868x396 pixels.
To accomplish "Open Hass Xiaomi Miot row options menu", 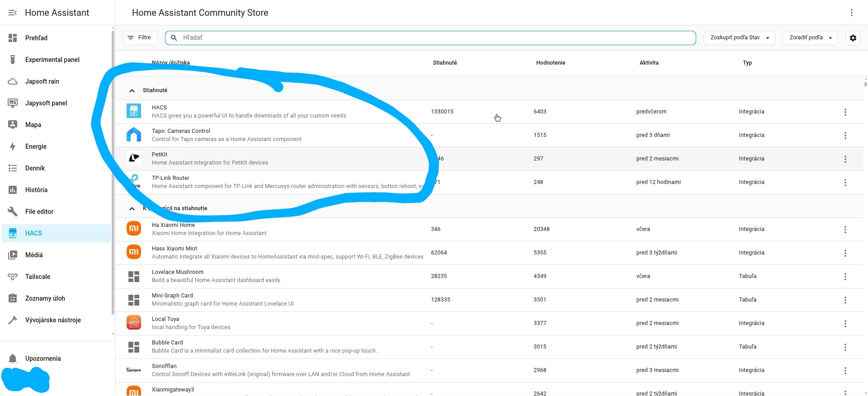I will 845,253.
